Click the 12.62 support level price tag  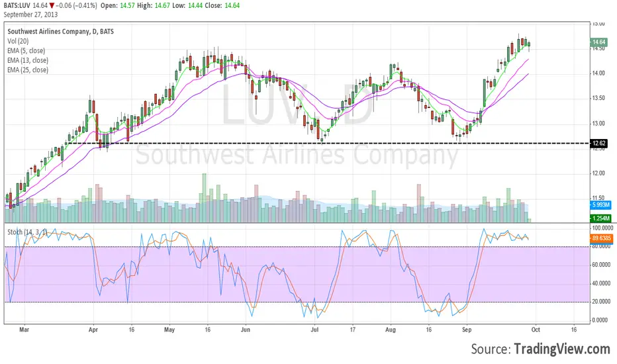[x=599, y=143]
